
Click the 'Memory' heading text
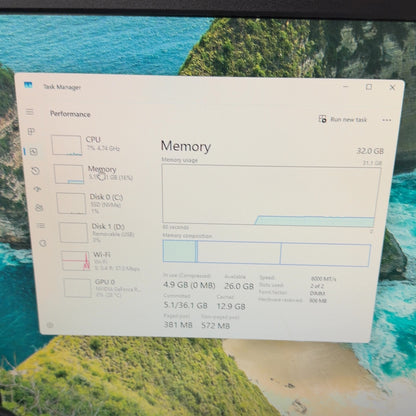[x=186, y=146]
